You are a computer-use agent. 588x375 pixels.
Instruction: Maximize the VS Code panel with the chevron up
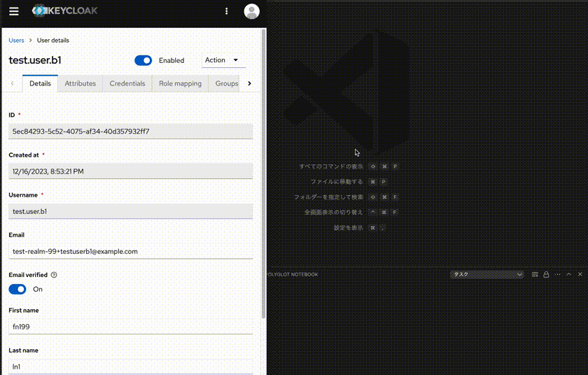point(569,274)
